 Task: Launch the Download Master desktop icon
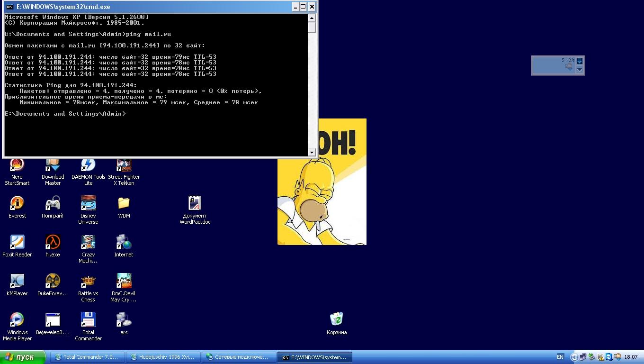(x=53, y=172)
